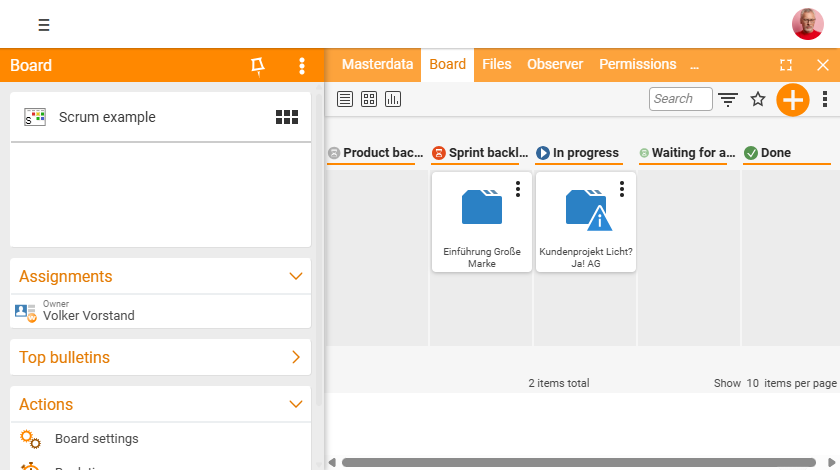Open Kundenprojekt Licht? Ja! AG card menu
This screenshot has width=840, height=470.
pos(621,189)
